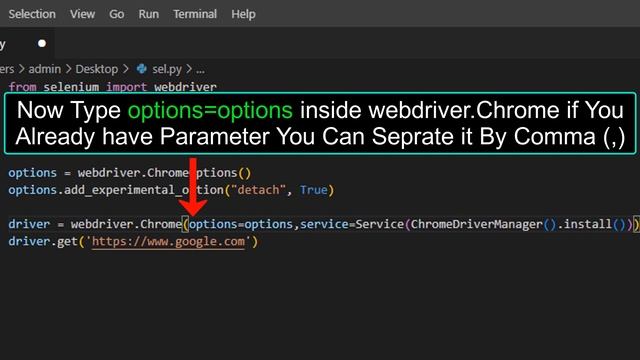Viewport: 640px width, 360px height.
Task: Open the Selection menu
Action: (32, 14)
